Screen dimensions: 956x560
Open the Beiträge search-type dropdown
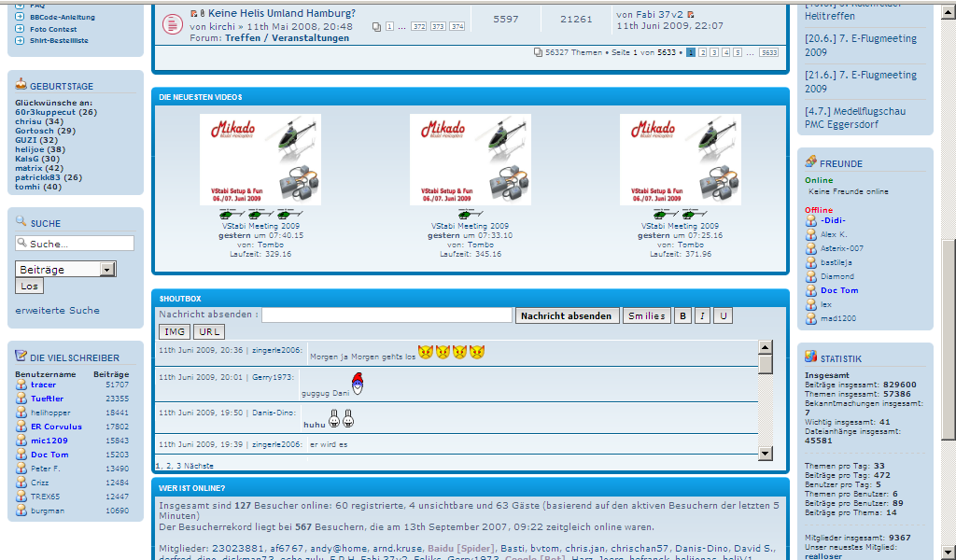[65, 270]
